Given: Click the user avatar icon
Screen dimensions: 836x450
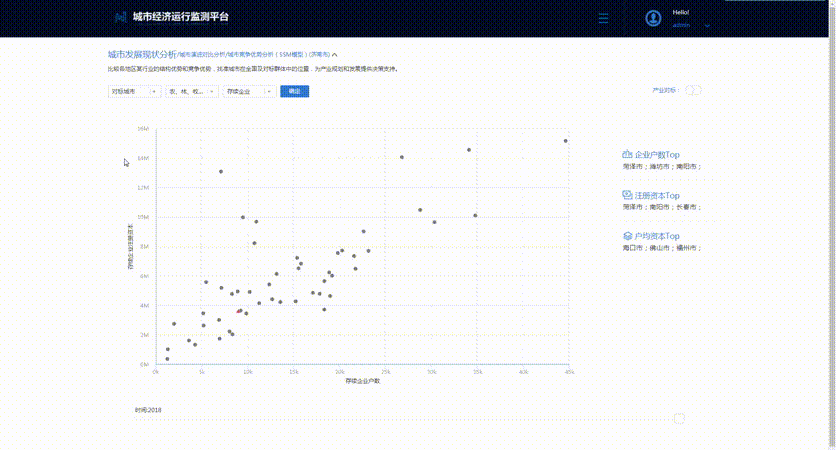Looking at the screenshot, I should click(653, 18).
